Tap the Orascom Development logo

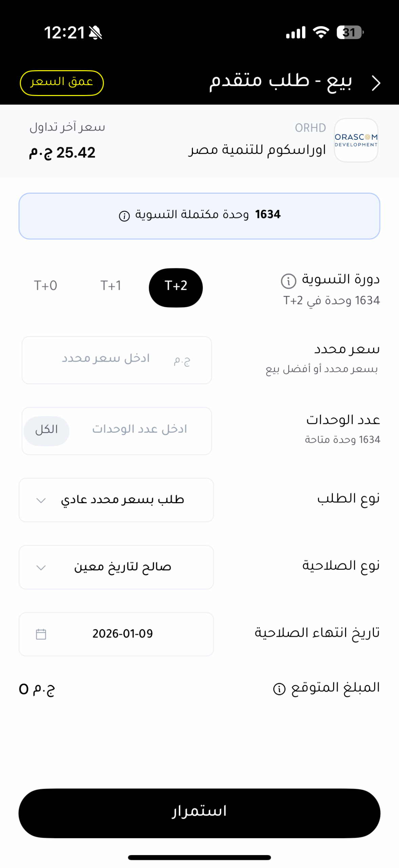coord(356,140)
